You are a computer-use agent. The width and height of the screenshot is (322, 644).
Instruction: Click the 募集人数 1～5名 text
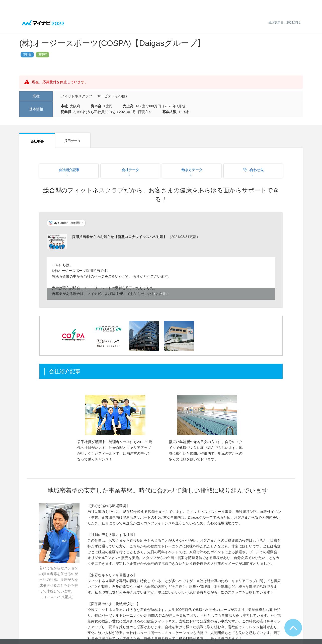[x=176, y=112]
